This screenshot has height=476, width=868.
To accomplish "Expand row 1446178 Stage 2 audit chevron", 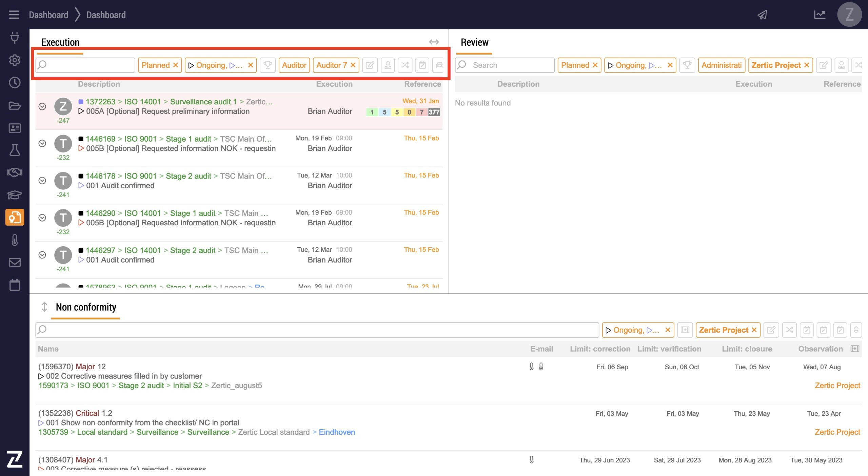I will tap(42, 181).
